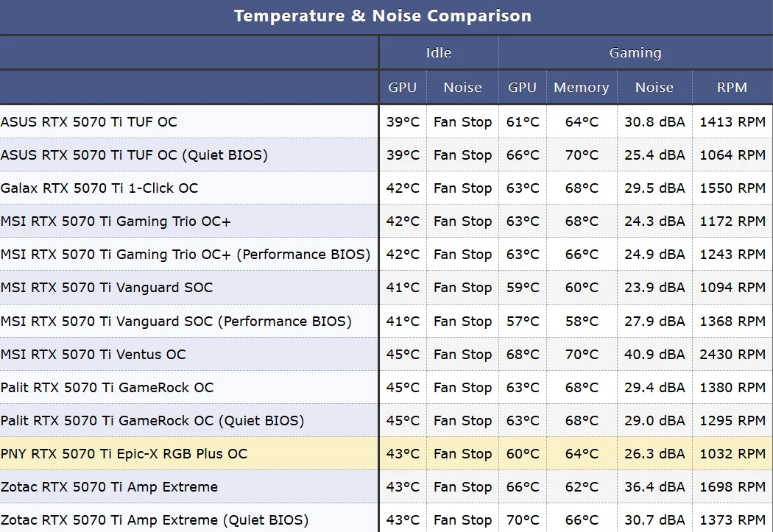
Task: Select the ASUS RTX 5070 Ti TUF OC (Quiet BIOS) row name
Action: [x=134, y=155]
